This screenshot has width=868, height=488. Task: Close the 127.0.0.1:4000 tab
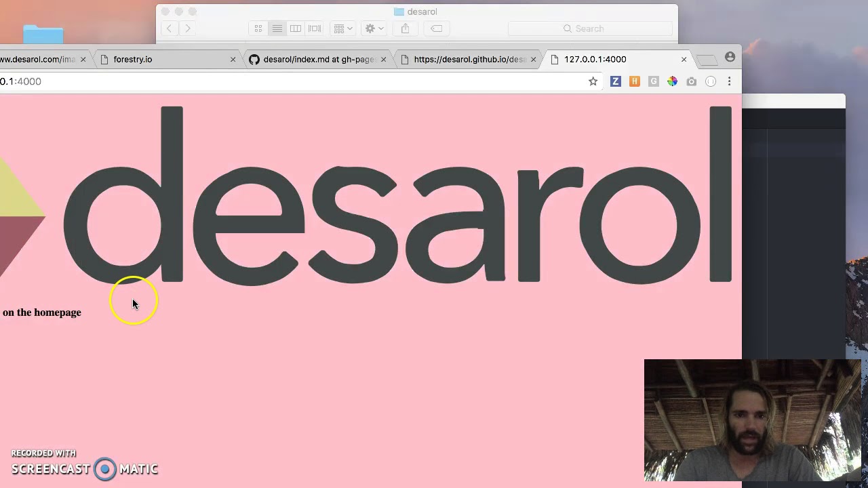[x=684, y=60]
